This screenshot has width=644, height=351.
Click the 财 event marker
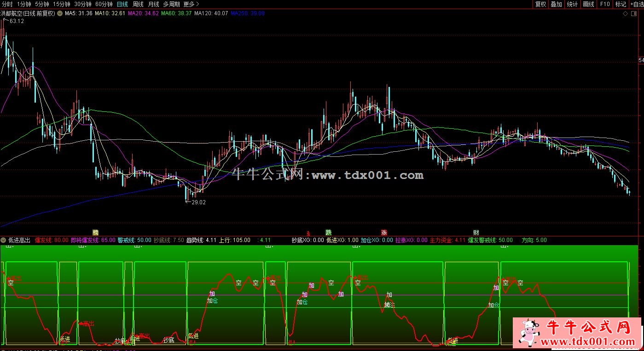(x=476, y=233)
